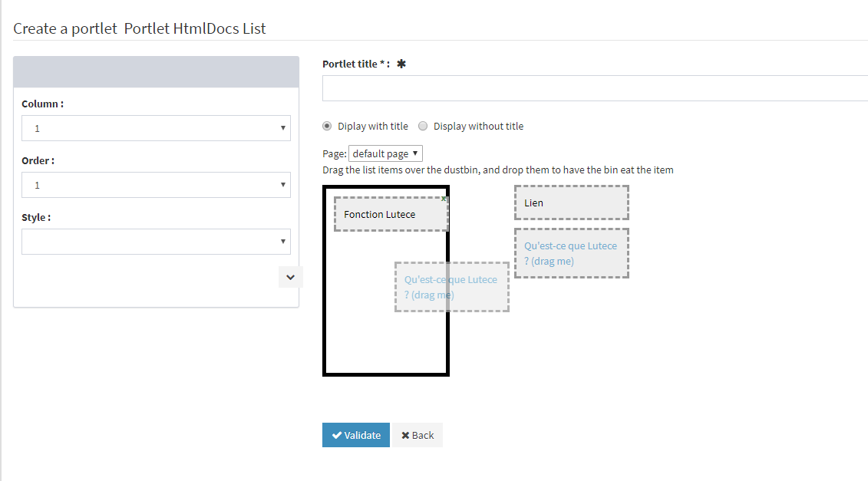The image size is (868, 481).
Task: Click the Create a portlet page heading
Action: click(140, 28)
